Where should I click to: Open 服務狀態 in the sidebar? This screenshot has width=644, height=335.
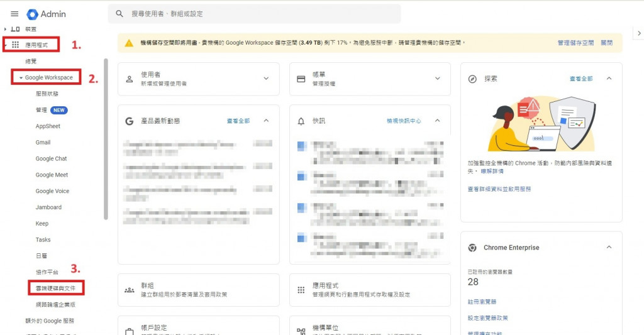point(47,94)
